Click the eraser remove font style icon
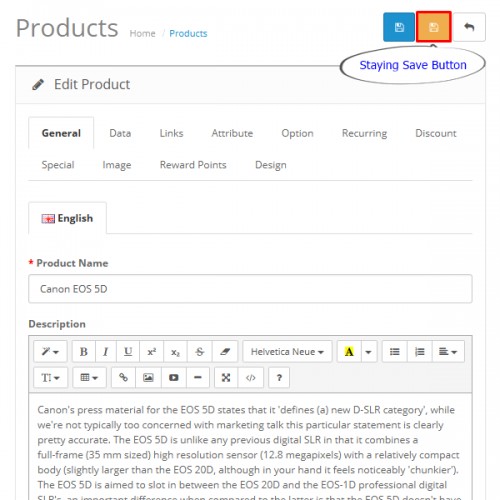 (225, 351)
